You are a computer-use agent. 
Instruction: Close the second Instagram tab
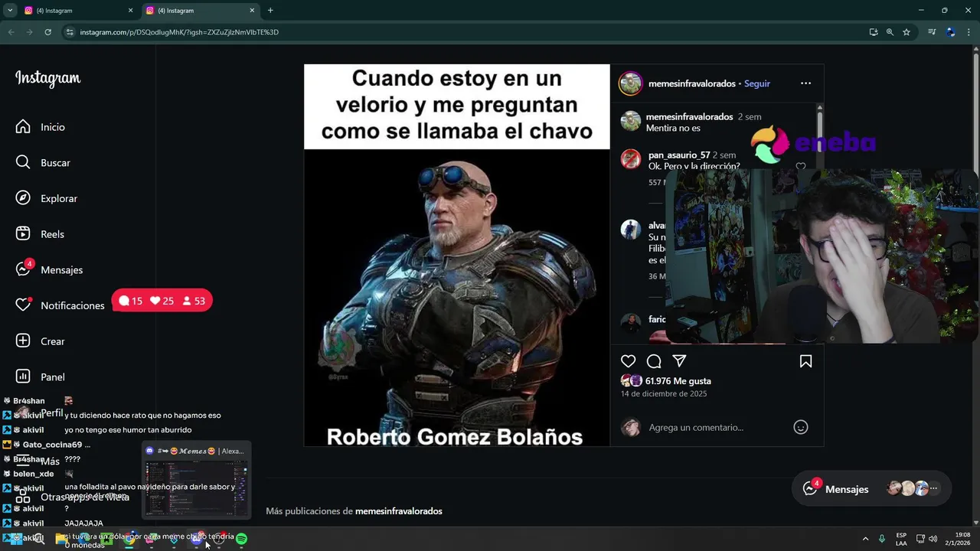(x=252, y=11)
